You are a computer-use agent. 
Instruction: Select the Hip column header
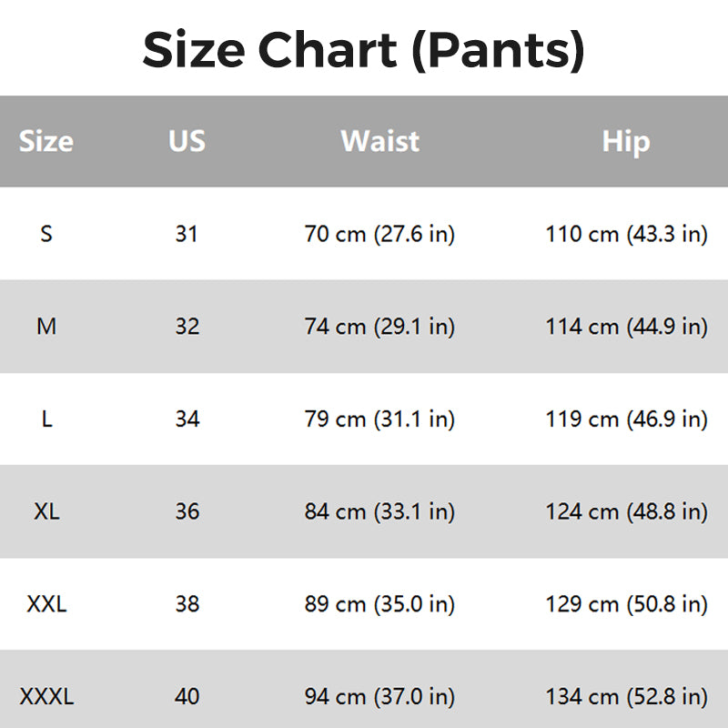(626, 141)
